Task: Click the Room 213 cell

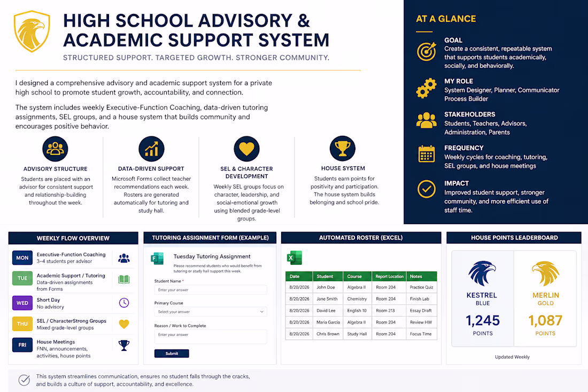Action: coord(389,311)
